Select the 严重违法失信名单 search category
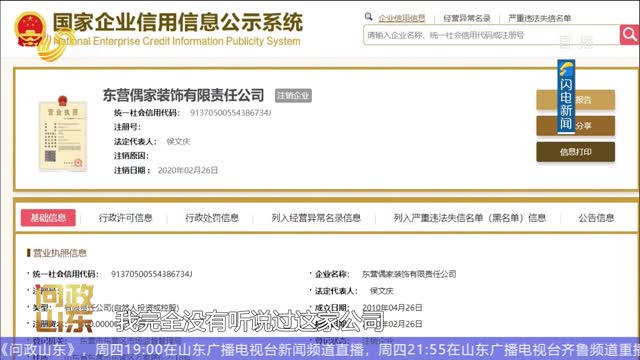The height and width of the screenshot is (360, 640). [539, 18]
